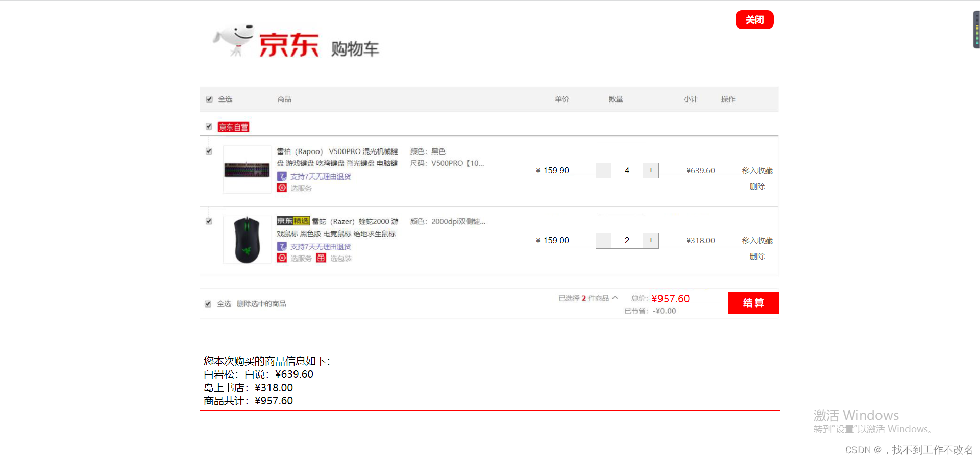Open the Rapoo keyboard product thumbnail
This screenshot has width=980, height=460.
(x=247, y=170)
